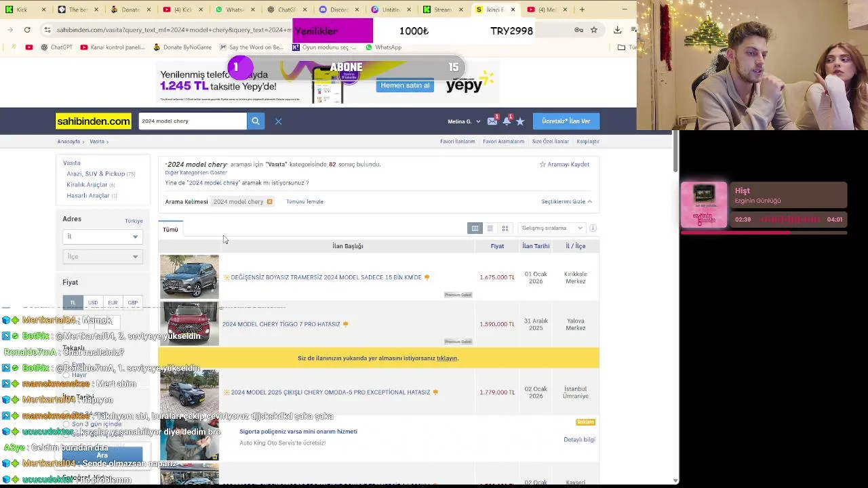The width and height of the screenshot is (868, 488).
Task: Click the sahibinden.com logo
Action: click(x=93, y=121)
